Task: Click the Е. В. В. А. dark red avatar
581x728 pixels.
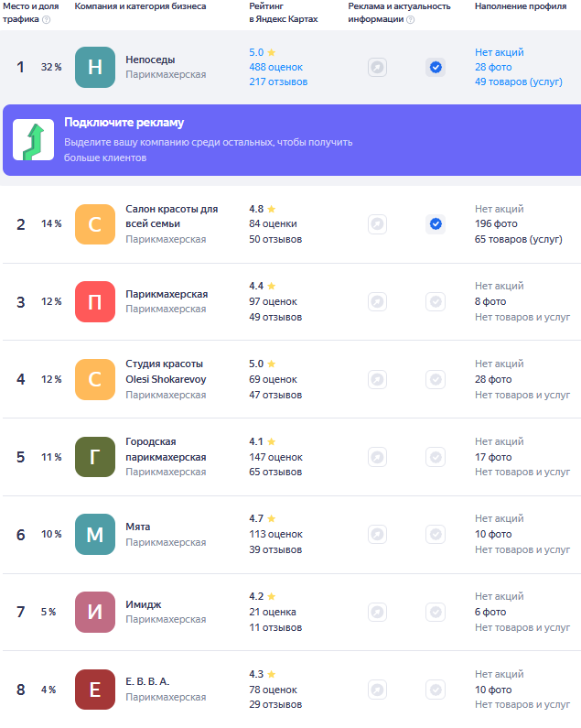Action: [95, 690]
